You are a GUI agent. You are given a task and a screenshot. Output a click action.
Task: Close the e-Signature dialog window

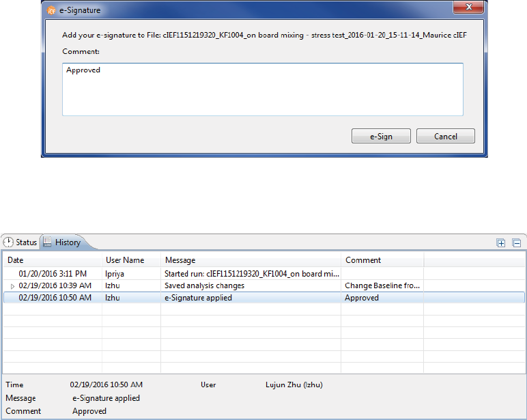468,7
